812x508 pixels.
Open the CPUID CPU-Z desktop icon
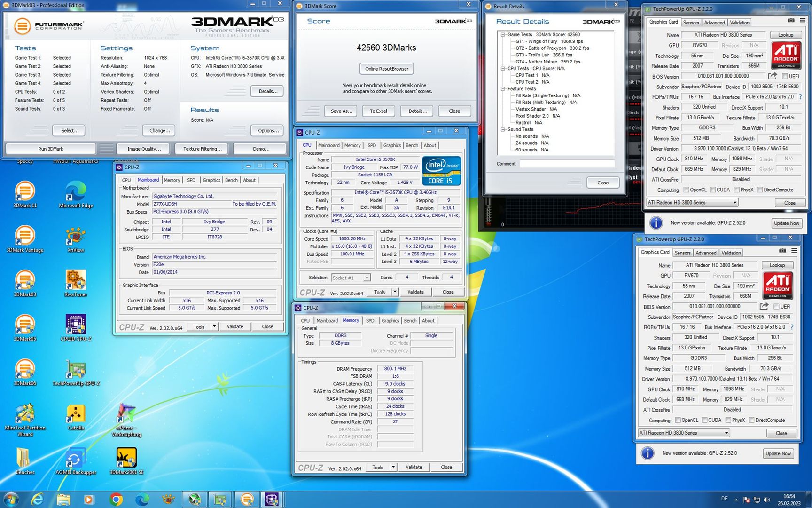[76, 328]
